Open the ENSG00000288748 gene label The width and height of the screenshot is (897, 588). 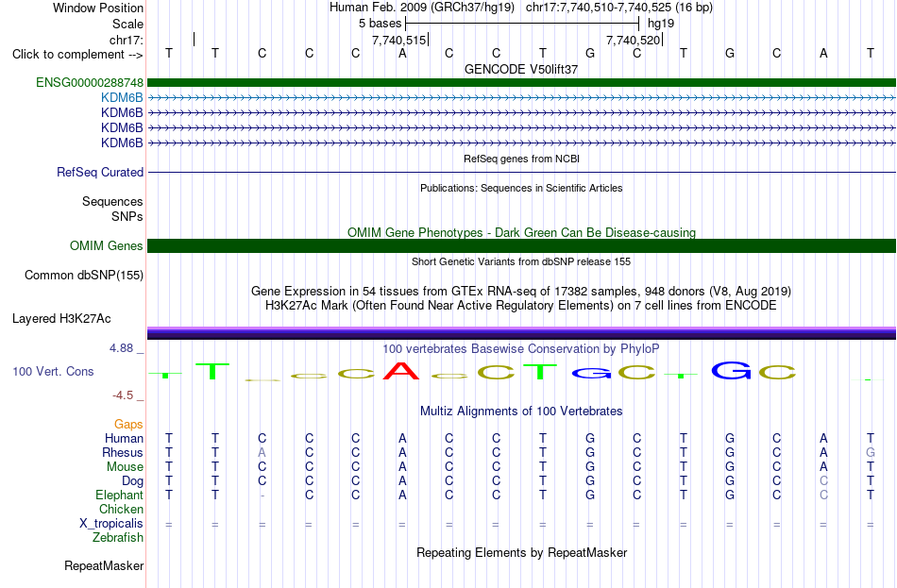click(90, 83)
